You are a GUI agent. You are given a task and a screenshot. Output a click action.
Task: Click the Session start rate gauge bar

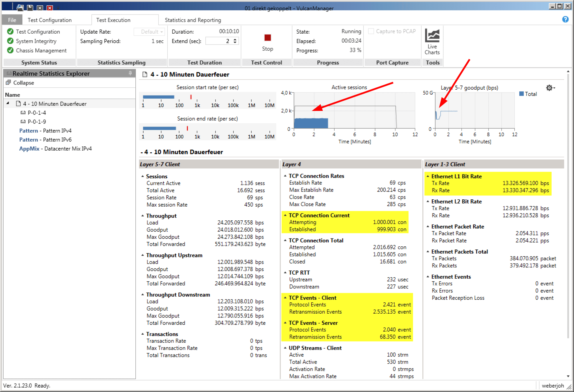(158, 97)
